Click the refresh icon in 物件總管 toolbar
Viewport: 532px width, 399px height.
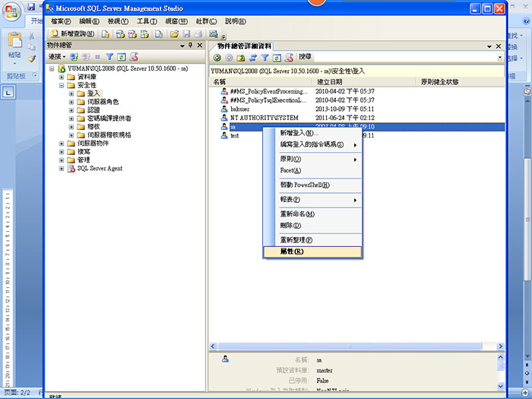click(x=122, y=57)
